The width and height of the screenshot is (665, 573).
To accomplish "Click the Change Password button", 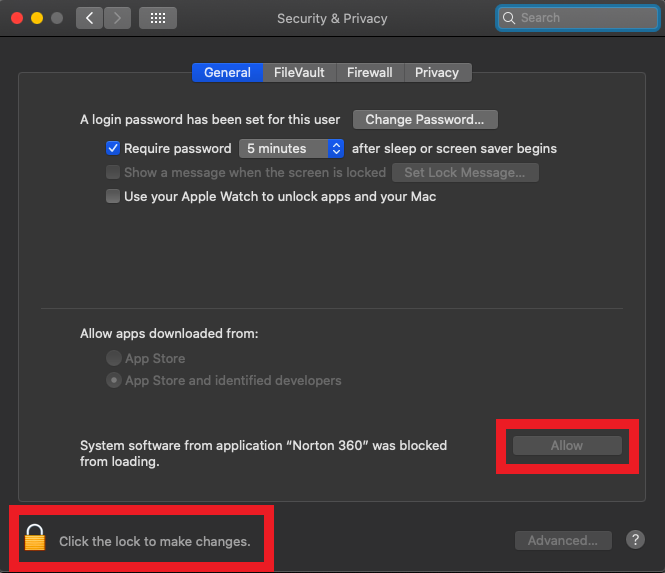I will coord(425,120).
